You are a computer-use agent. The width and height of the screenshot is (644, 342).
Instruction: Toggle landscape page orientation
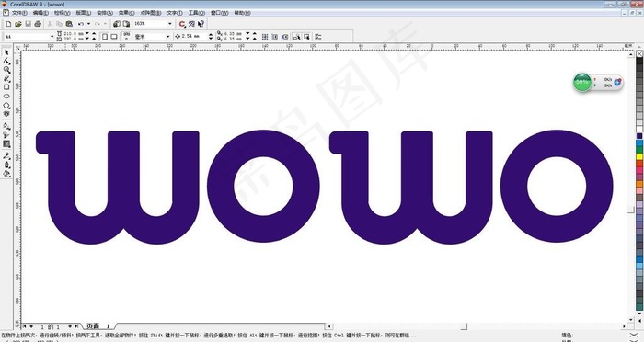click(114, 37)
